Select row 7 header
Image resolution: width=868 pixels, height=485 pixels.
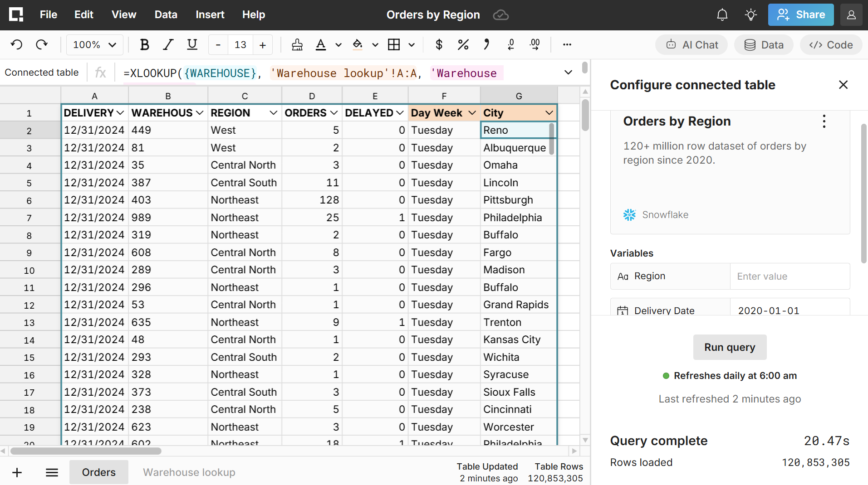[x=29, y=218]
